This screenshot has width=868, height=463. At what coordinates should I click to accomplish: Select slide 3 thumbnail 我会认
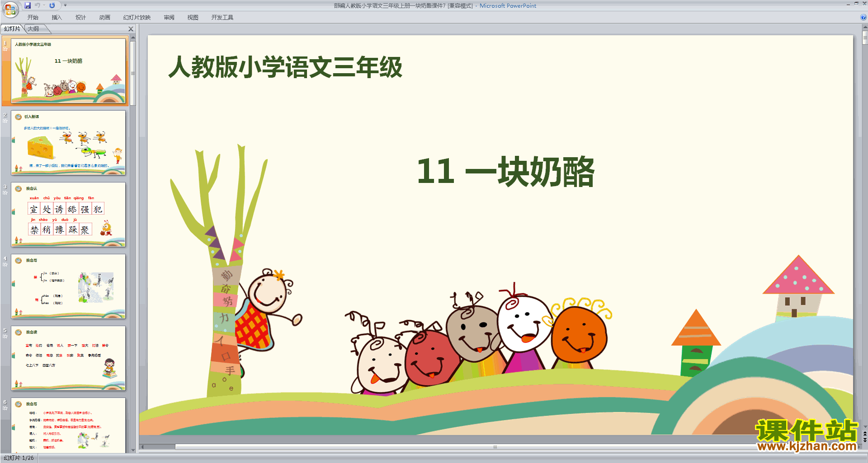coord(68,215)
